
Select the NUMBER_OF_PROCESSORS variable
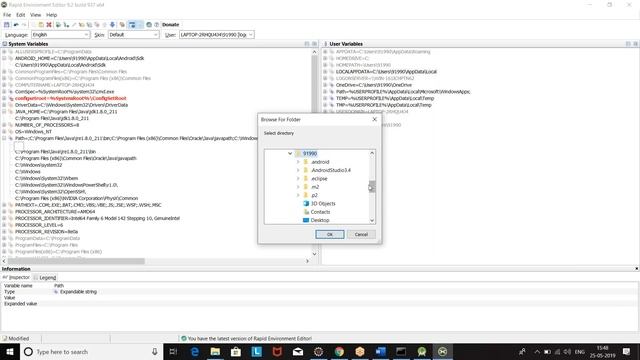[x=47, y=125]
